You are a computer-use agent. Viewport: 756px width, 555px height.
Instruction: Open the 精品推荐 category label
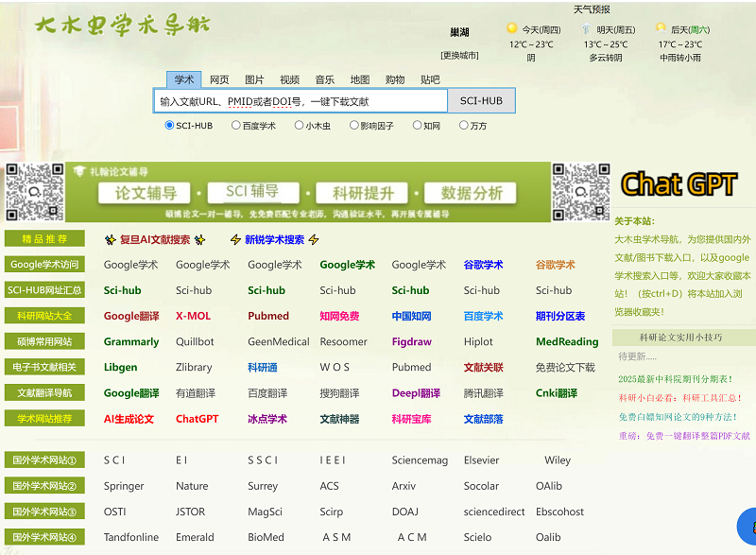click(44, 238)
